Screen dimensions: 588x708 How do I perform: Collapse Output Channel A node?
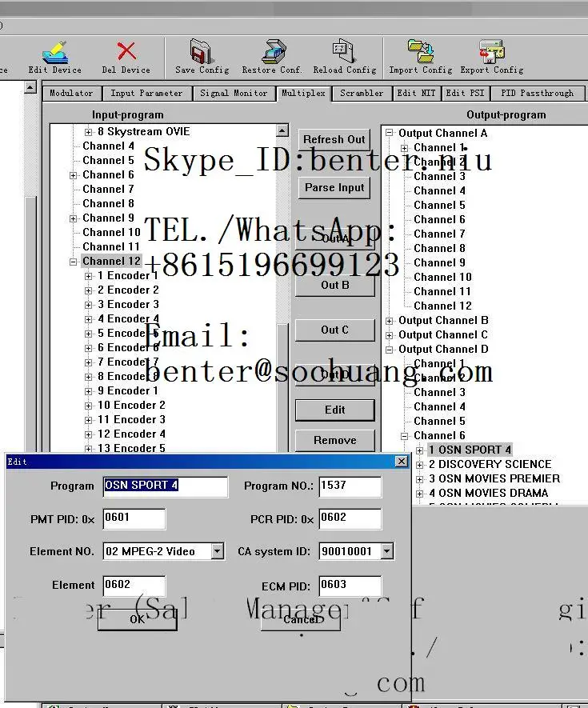pos(390,133)
